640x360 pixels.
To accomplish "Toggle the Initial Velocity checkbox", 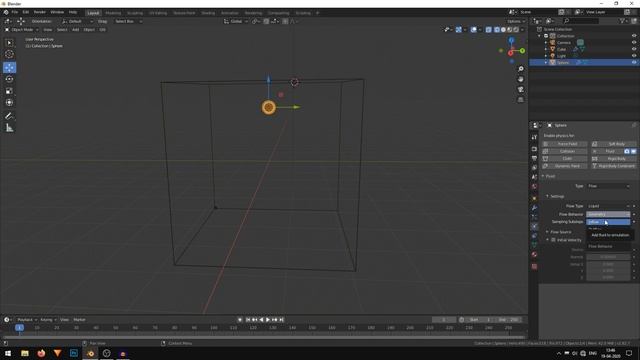I will (x=553, y=240).
